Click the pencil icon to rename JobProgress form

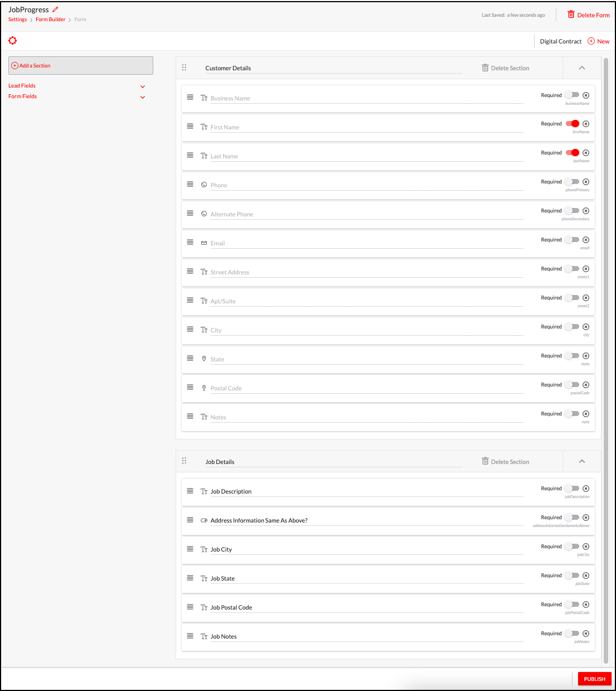[55, 9]
